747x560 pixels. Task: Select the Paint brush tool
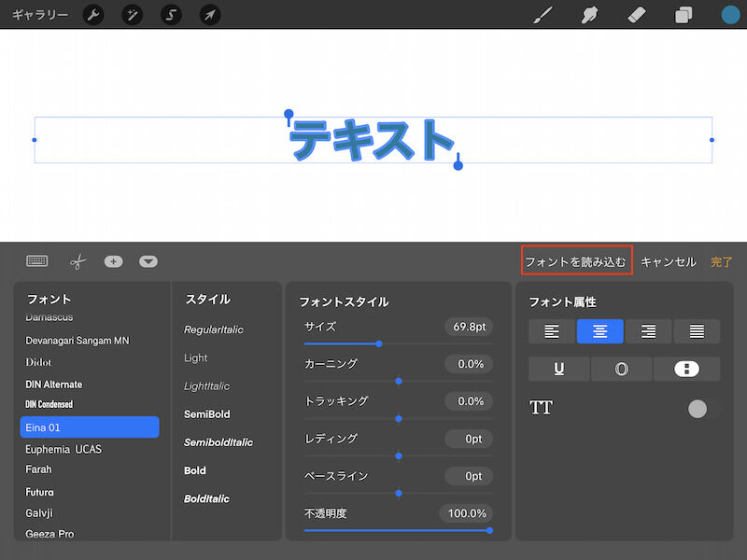point(543,15)
